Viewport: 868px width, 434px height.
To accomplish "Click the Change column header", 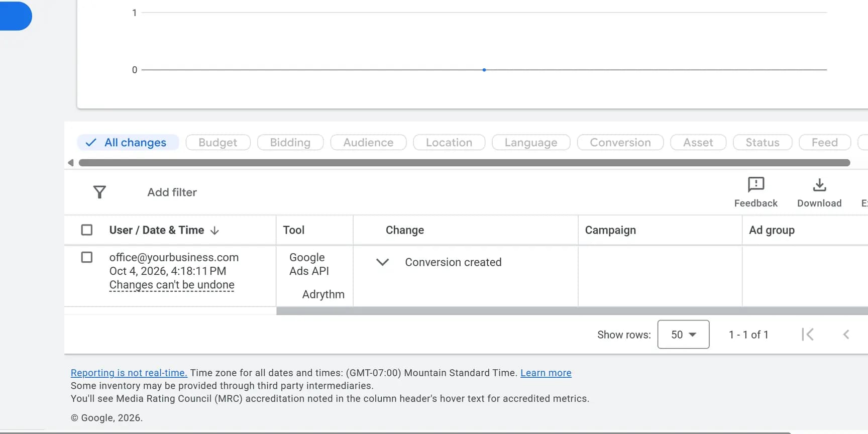I will pyautogui.click(x=405, y=230).
